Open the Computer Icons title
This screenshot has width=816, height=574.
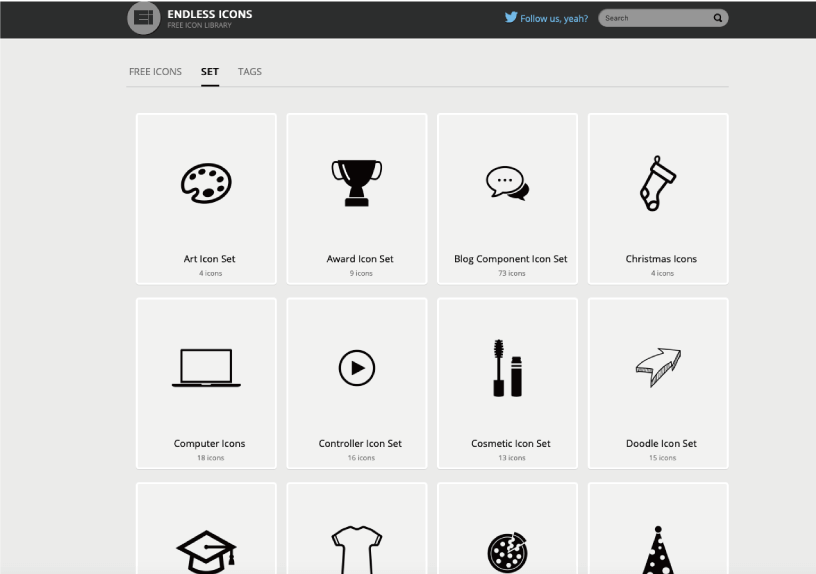pyautogui.click(x=209, y=443)
